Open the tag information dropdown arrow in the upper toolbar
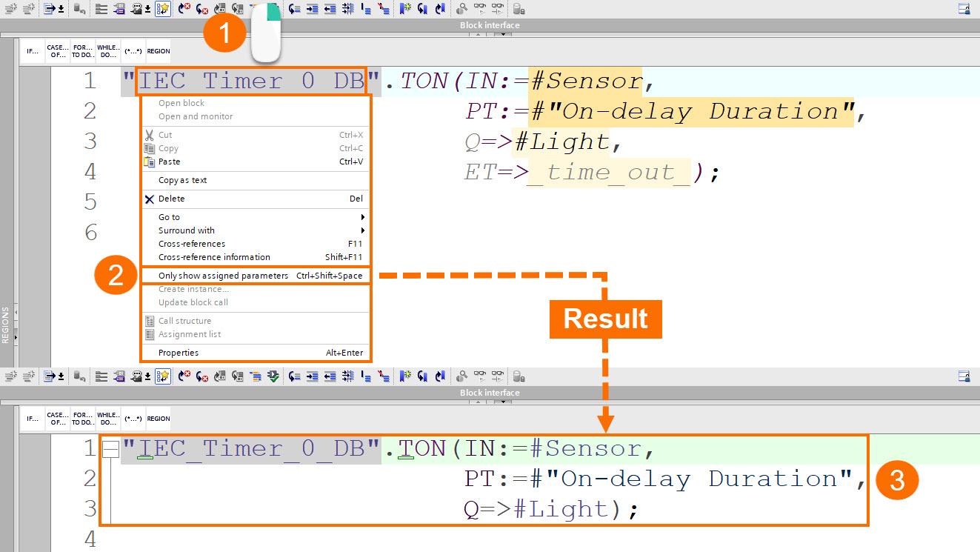 (x=148, y=9)
